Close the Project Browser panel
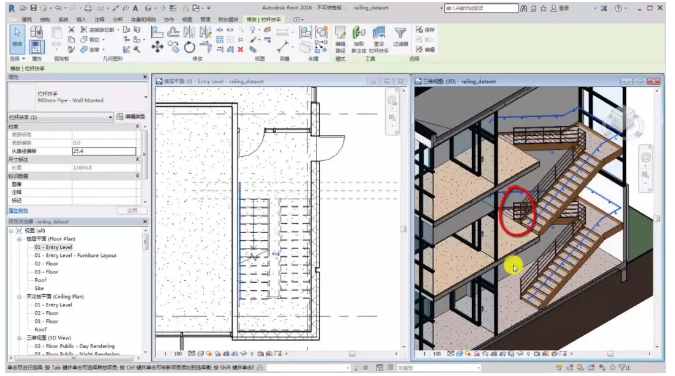Screen dimensions: 675x376 point(145,221)
